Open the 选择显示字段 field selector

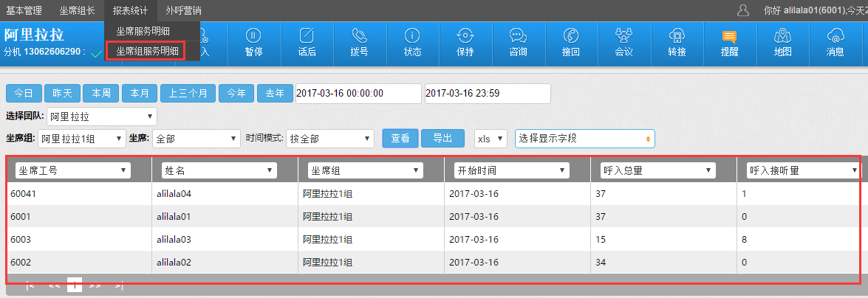point(584,139)
